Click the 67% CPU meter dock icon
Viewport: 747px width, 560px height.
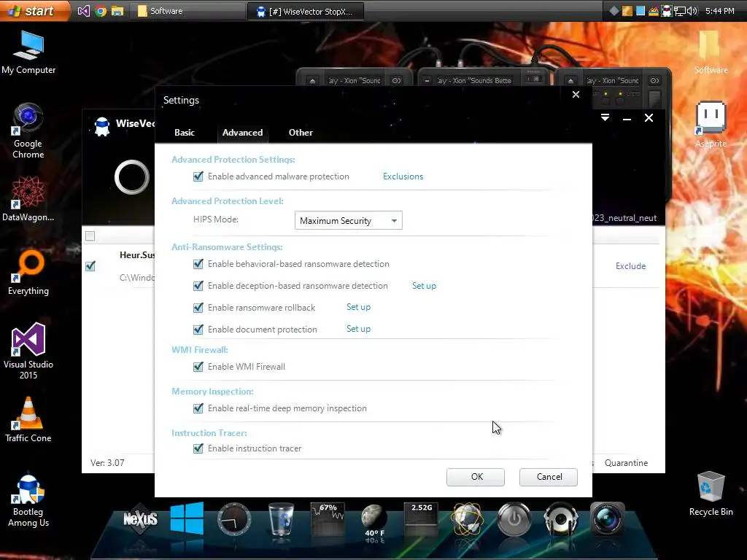328,519
